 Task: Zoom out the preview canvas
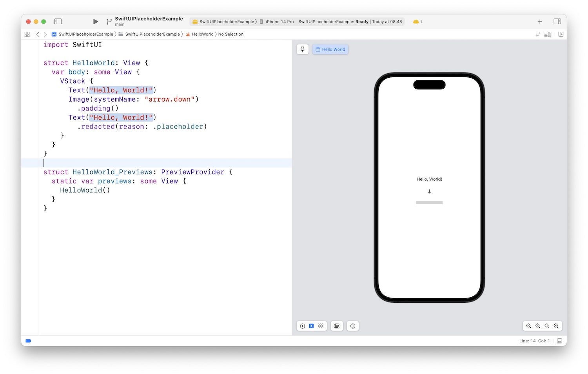click(529, 326)
